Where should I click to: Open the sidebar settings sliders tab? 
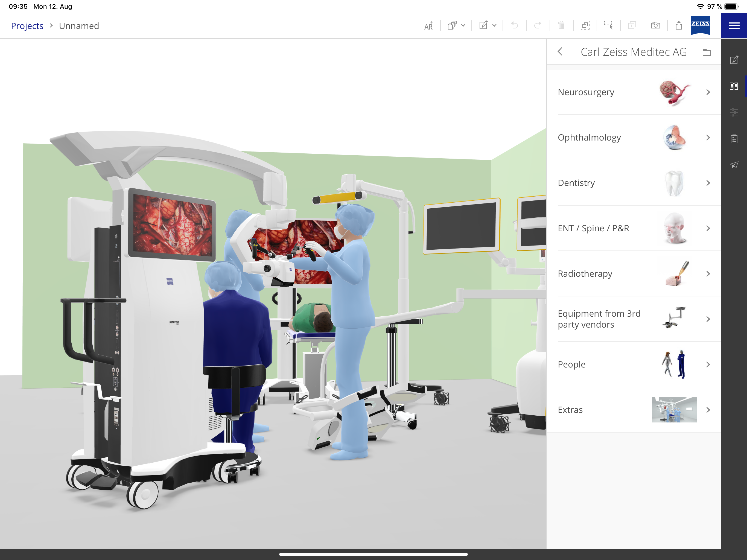734,112
